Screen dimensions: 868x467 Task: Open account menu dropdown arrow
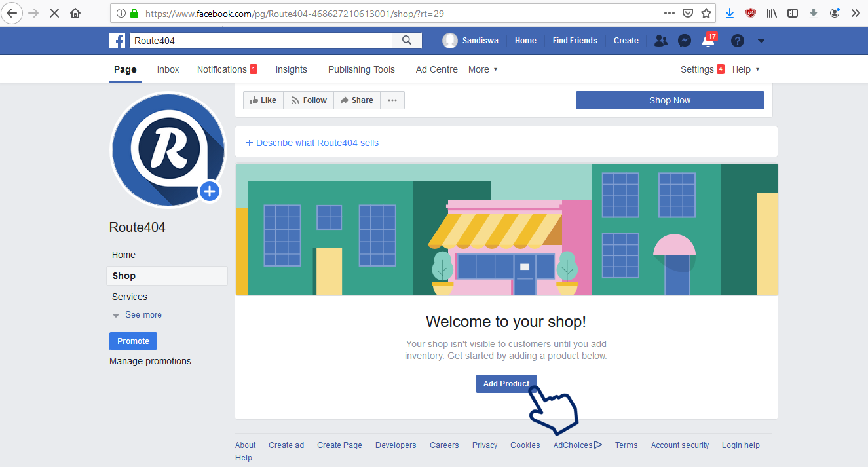(x=761, y=41)
